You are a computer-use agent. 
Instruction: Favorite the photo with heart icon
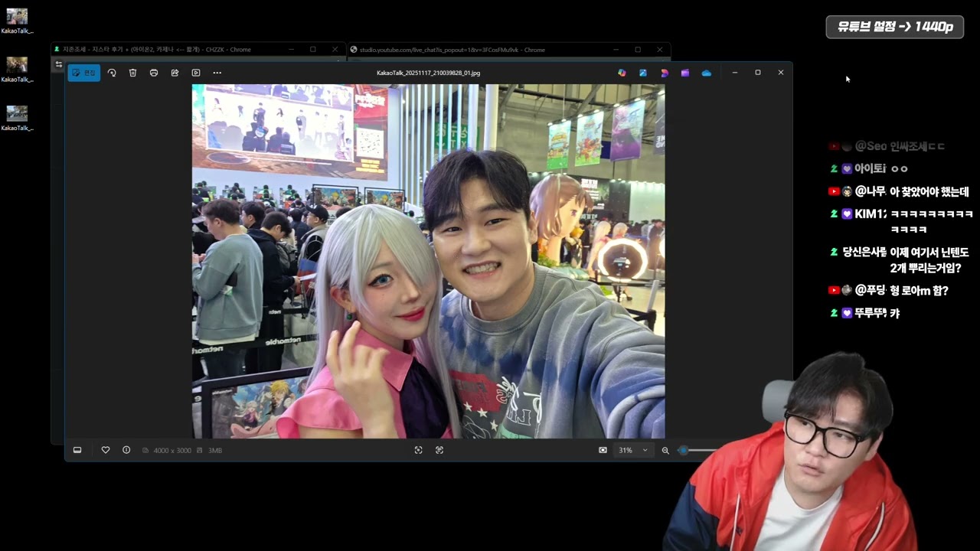[x=106, y=450]
